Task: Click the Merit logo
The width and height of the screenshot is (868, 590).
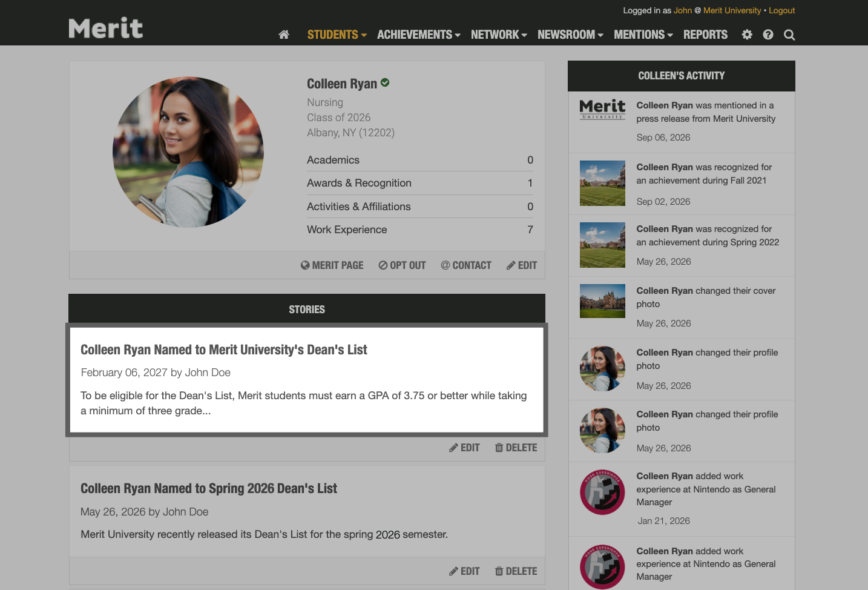Action: [x=105, y=28]
